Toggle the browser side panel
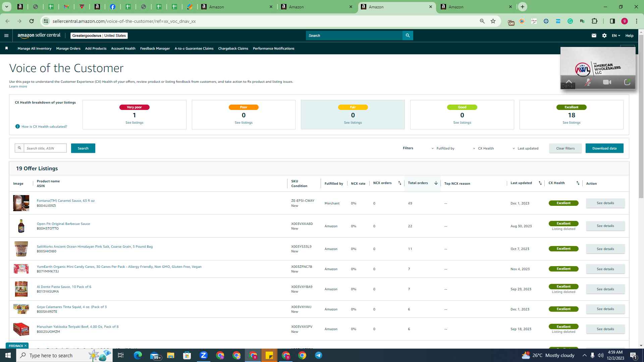 point(612,21)
